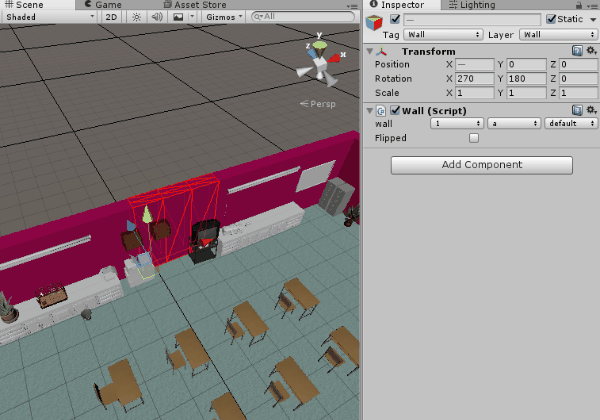
Task: Toggle the 2D view mode button
Action: tap(112, 17)
